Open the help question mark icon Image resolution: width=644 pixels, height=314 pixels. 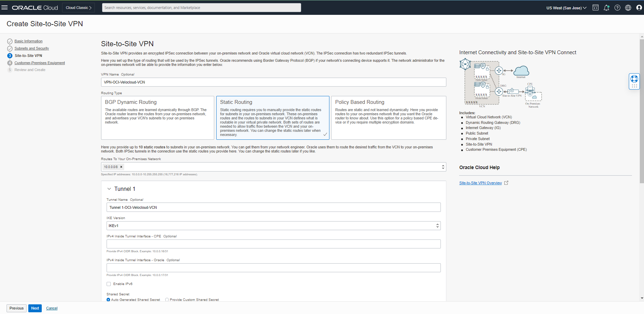(x=617, y=8)
